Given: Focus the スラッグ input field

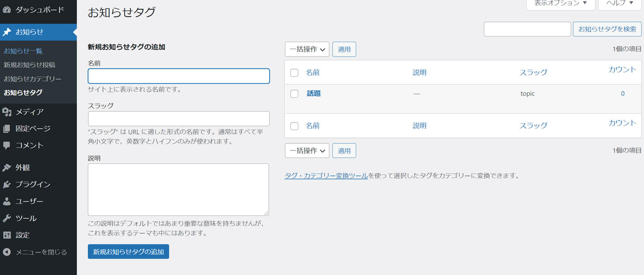Looking at the screenshot, I should [x=179, y=119].
